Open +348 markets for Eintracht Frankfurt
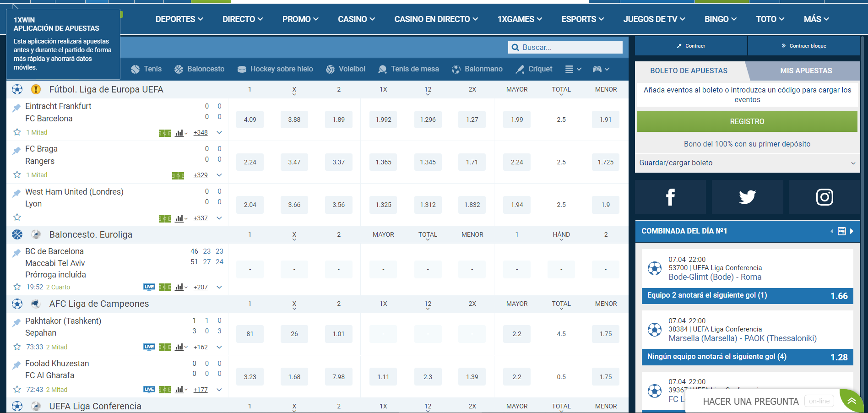This screenshot has height=413, width=868. pyautogui.click(x=201, y=133)
